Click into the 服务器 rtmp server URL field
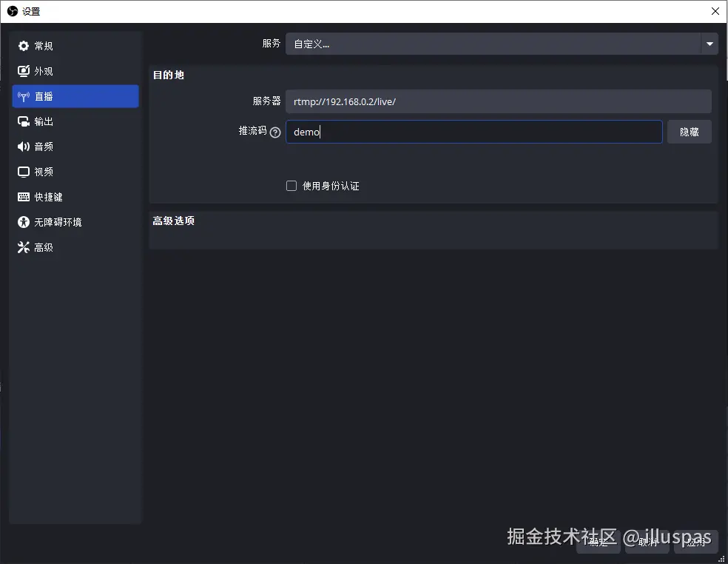Screen dimensions: 728x564 [498, 101]
